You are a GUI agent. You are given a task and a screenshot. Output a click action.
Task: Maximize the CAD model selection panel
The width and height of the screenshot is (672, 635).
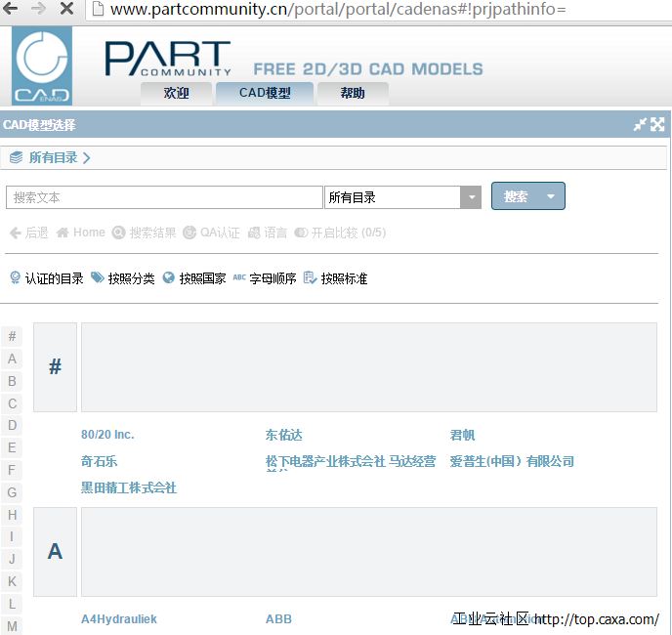pos(657,125)
